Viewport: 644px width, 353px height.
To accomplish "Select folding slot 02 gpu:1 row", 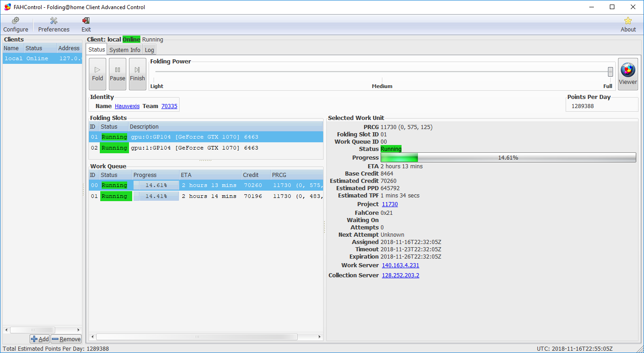I will 206,148.
